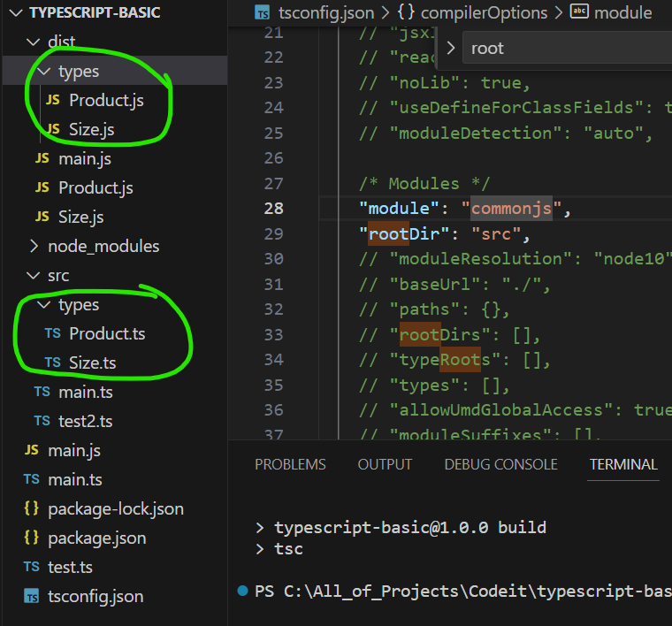Viewport: 672px width, 626px height.
Task: Click tsconfig.json breadcrumb segment
Action: [x=326, y=13]
